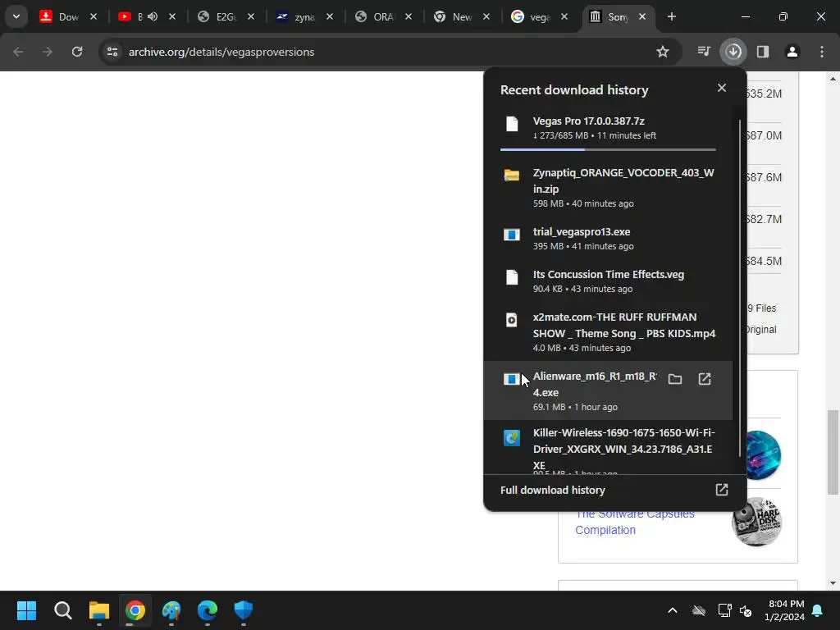840x630 pixels.
Task: Open Its Concussion Time Effects.veg file
Action: pyautogui.click(x=608, y=281)
